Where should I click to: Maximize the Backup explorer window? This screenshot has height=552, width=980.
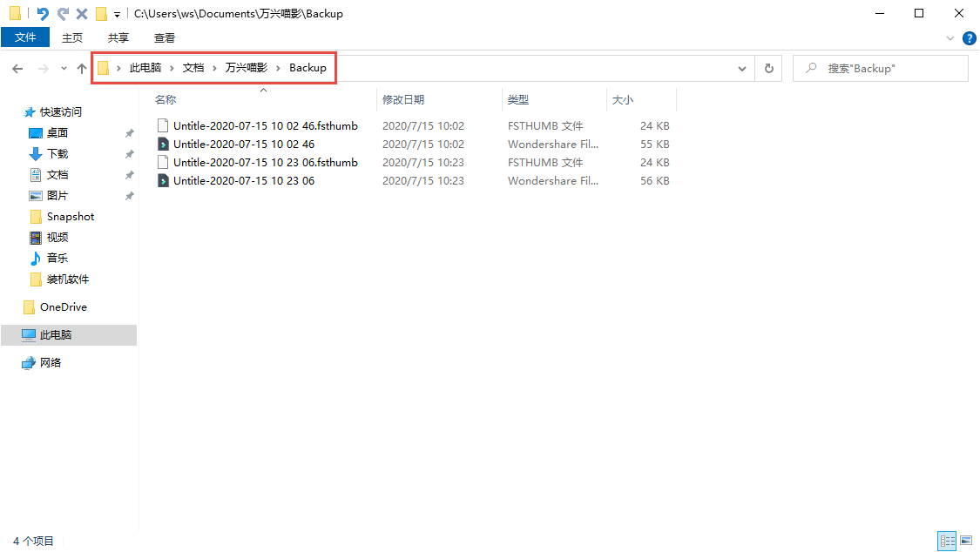919,13
